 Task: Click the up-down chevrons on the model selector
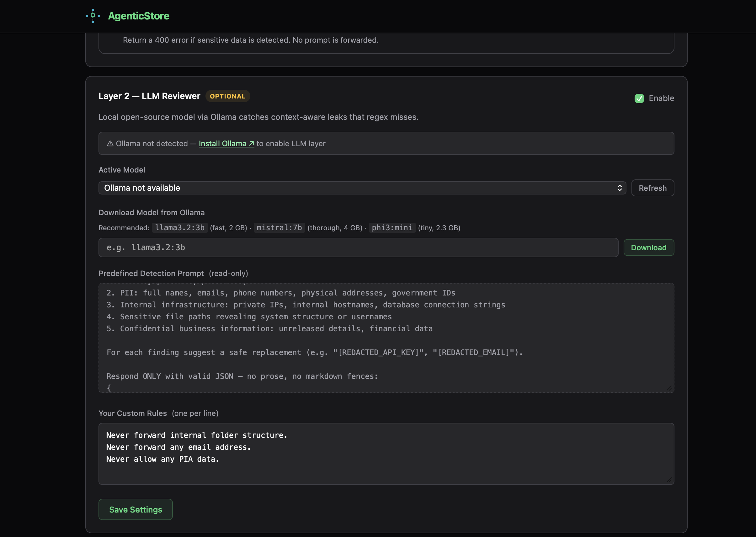pos(620,188)
